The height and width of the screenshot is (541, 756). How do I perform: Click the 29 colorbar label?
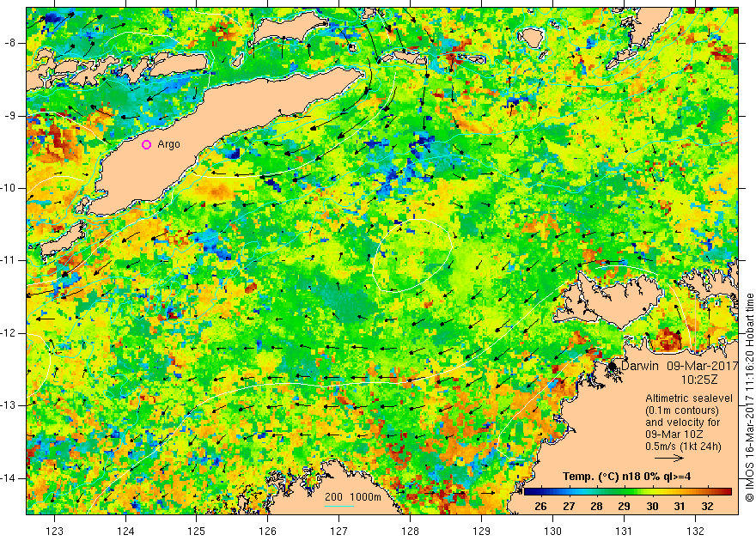(x=624, y=507)
